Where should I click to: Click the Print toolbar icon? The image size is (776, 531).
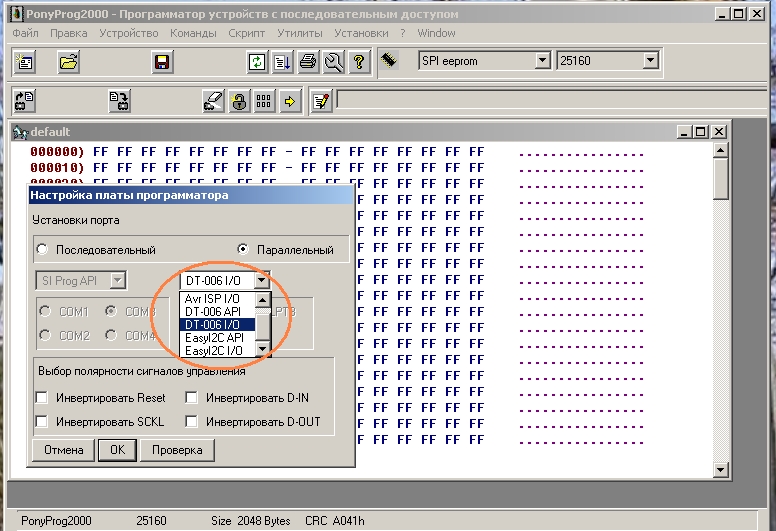(x=309, y=62)
